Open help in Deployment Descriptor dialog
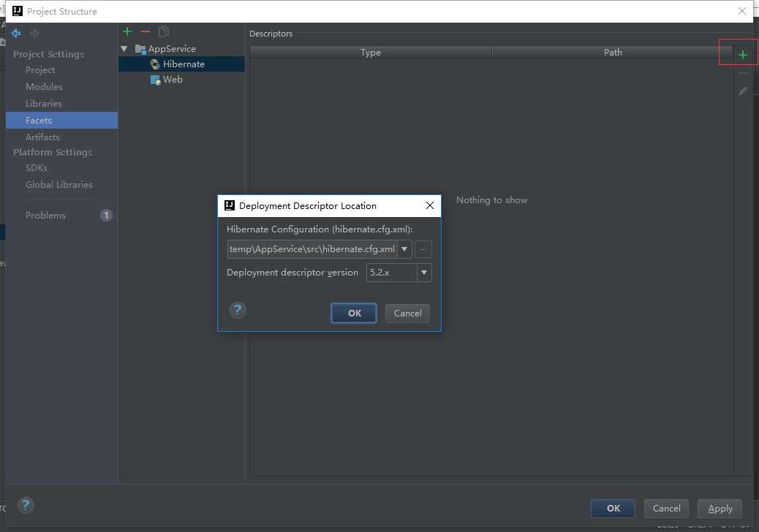The height and width of the screenshot is (532, 759). point(238,310)
